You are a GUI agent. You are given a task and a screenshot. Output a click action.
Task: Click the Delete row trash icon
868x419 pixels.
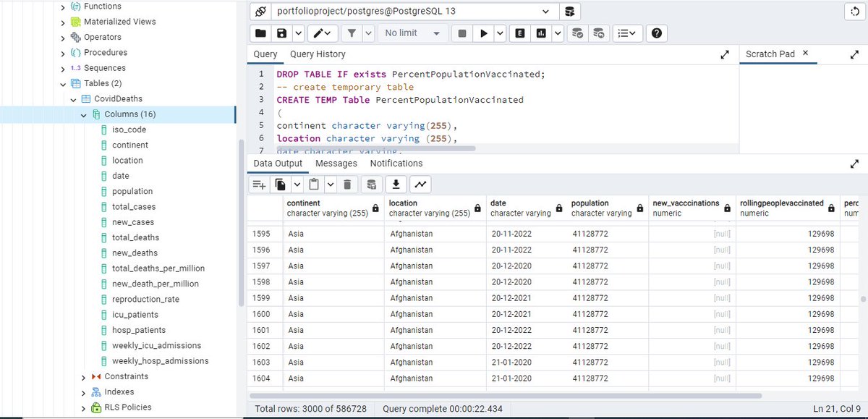pyautogui.click(x=347, y=185)
